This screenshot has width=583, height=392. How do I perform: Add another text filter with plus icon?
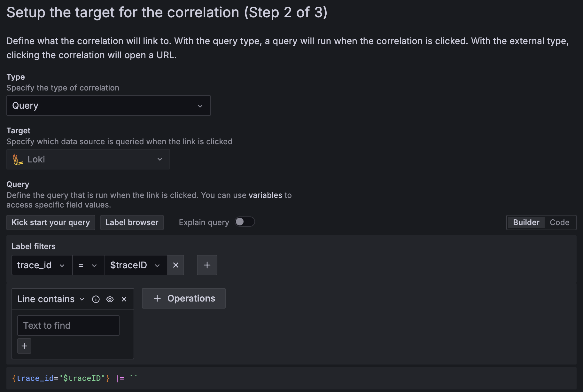(x=24, y=346)
